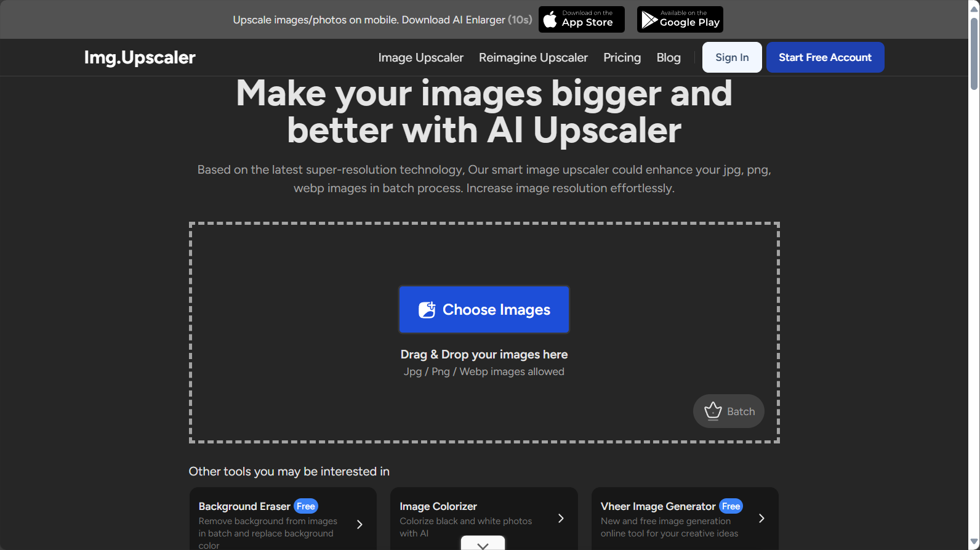Click the image-plus icon in Choose Images
The height and width of the screenshot is (550, 980).
(x=427, y=310)
